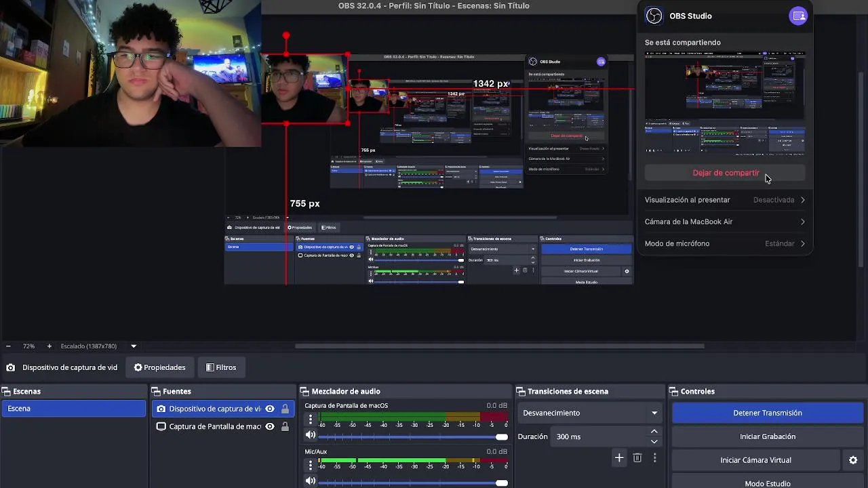
Task: Click the Escenas dock float icon
Action: [5, 391]
